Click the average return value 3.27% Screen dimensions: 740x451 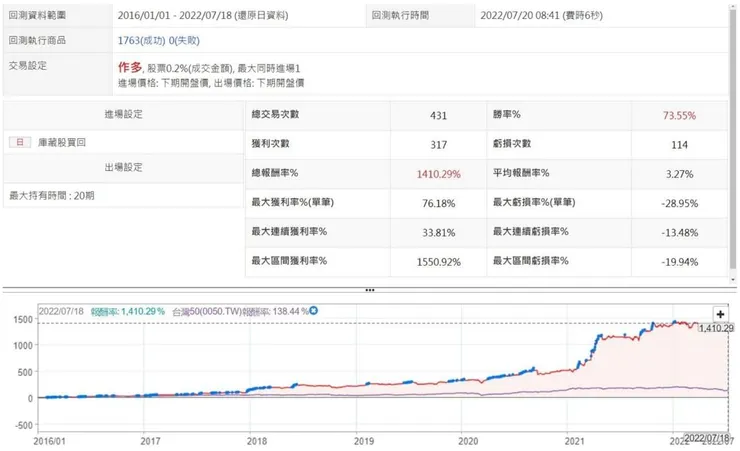coord(680,174)
